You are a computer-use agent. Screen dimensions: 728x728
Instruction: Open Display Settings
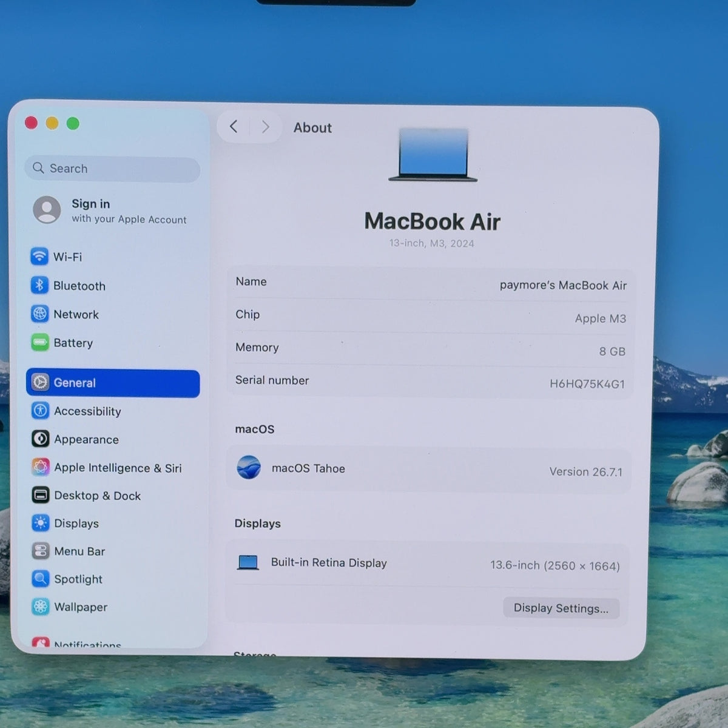(x=561, y=608)
